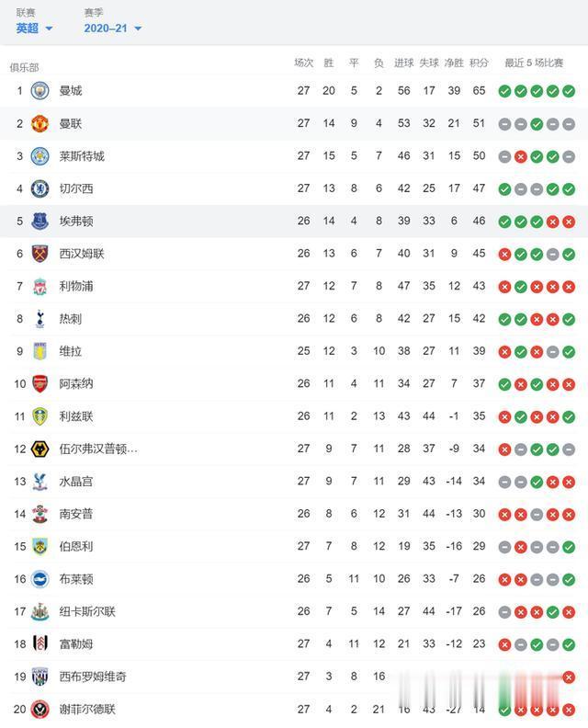Select the 南安普 row team name
The image size is (588, 728).
[75, 514]
